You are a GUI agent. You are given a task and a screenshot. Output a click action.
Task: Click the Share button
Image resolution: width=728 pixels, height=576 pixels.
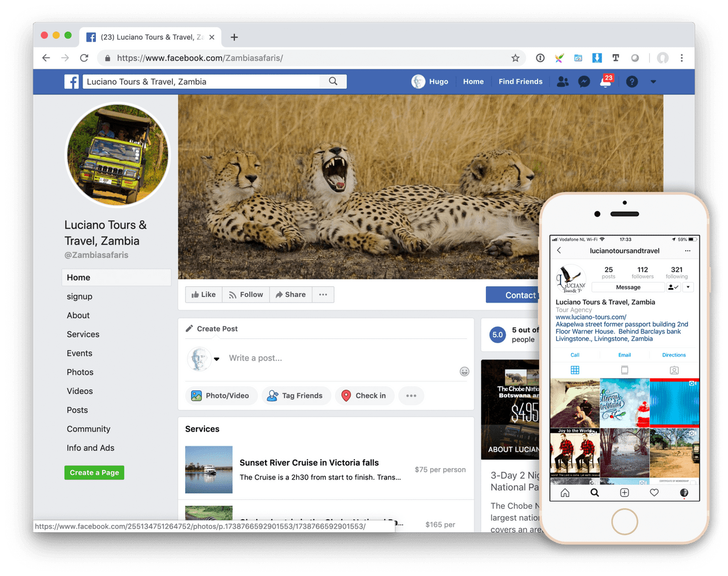tap(291, 295)
